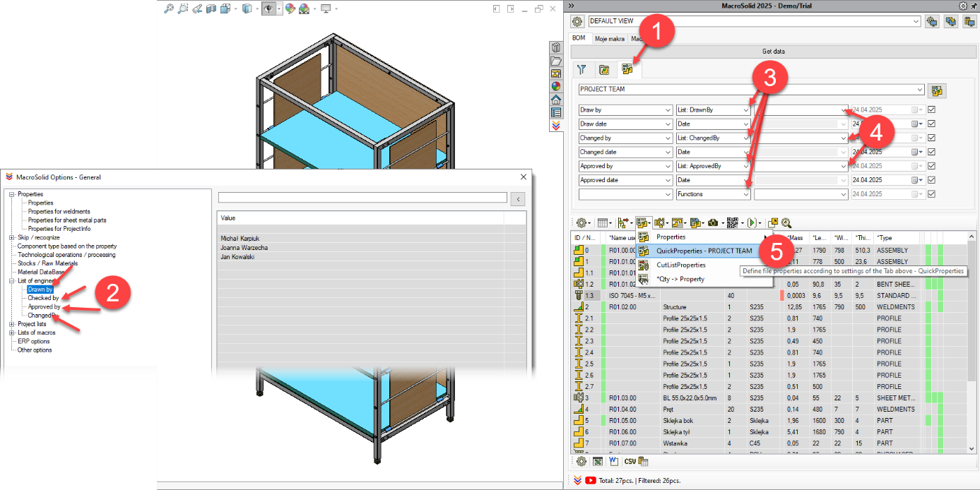This screenshot has width=980, height=490.
Task: Click the Apply Scene icon
Action: click(x=304, y=8)
